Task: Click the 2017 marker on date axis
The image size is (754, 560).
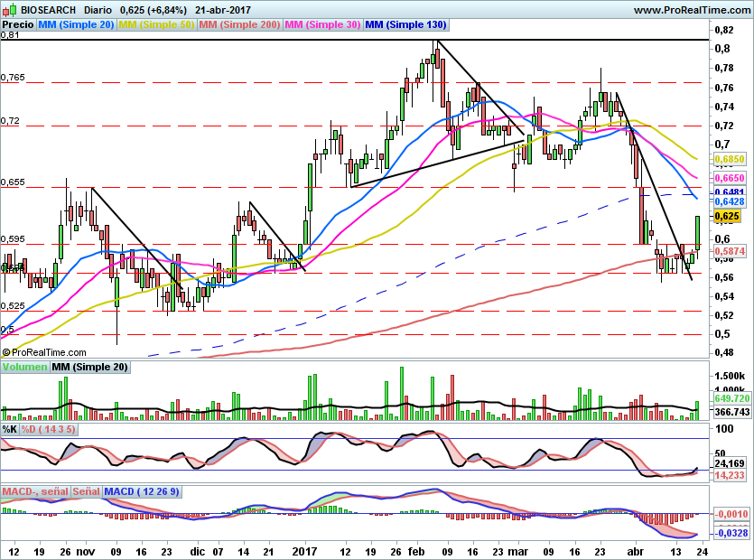Action: 302,550
